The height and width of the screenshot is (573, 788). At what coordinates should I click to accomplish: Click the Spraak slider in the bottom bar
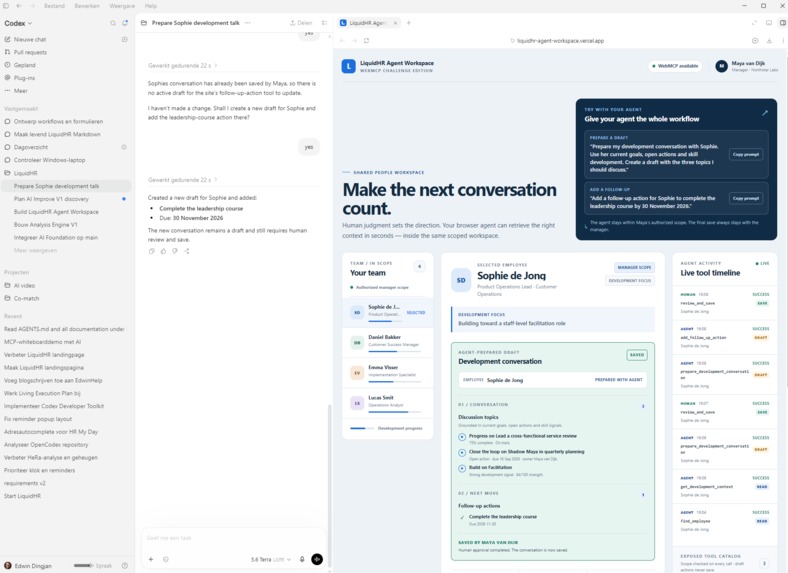coord(83,565)
